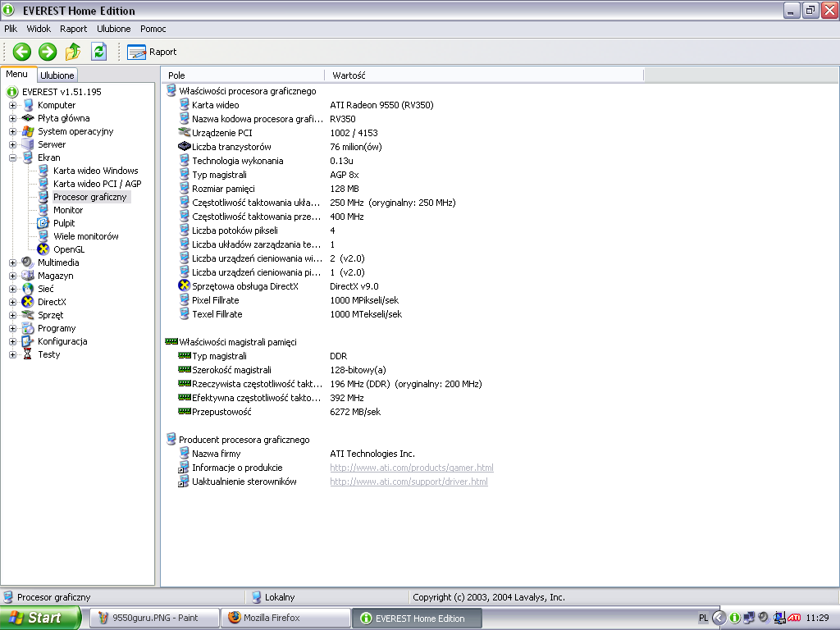
Task: Click the Płyta główna tree icon
Action: pyautogui.click(x=28, y=118)
